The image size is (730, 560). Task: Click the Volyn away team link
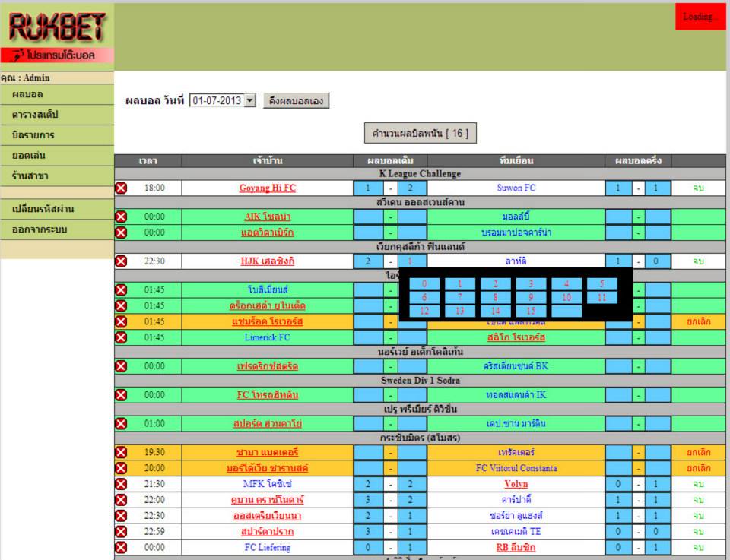[516, 484]
